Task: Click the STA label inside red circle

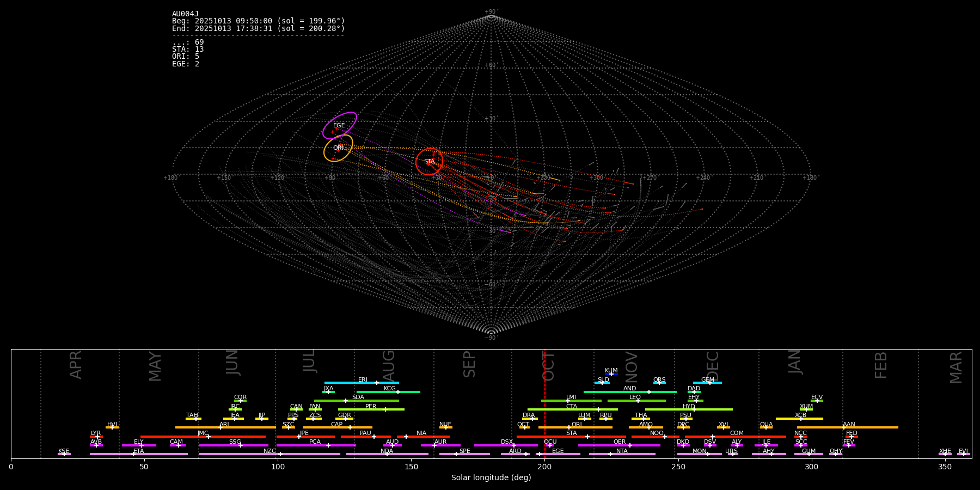Action: pos(430,162)
